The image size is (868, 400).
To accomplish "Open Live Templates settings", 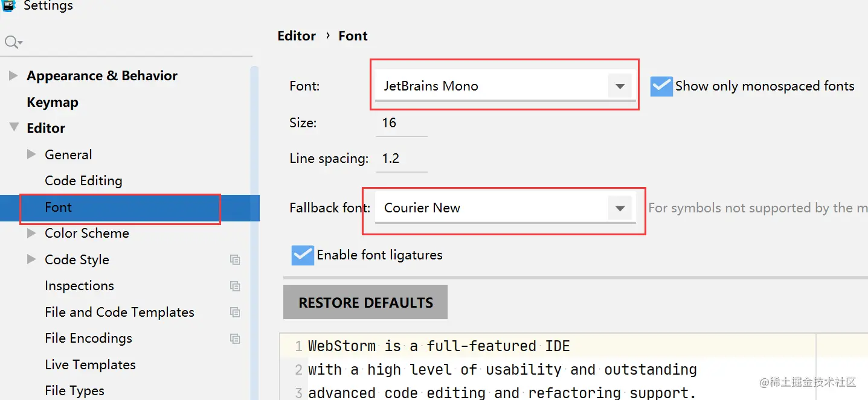I will coord(90,365).
